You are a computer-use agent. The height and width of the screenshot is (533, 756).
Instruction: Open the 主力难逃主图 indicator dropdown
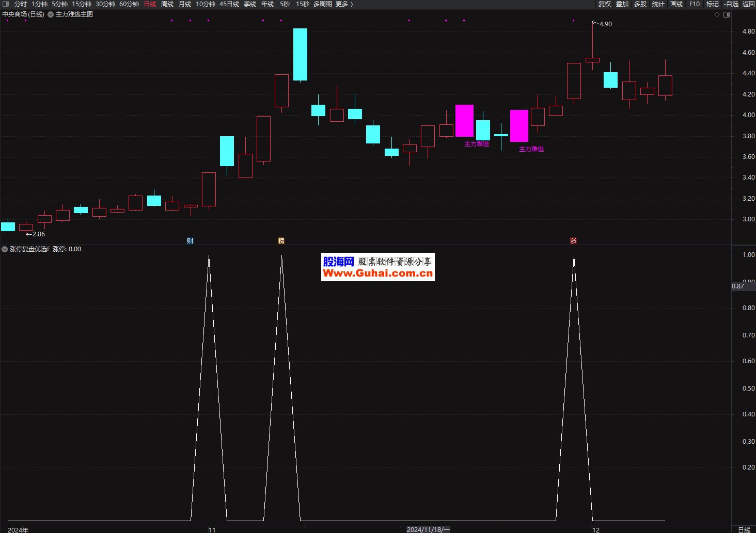(x=51, y=14)
